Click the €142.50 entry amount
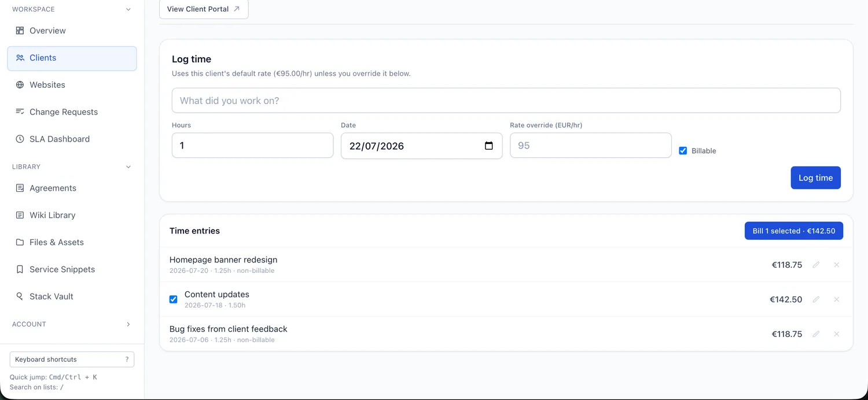This screenshot has width=868, height=400. point(786,299)
